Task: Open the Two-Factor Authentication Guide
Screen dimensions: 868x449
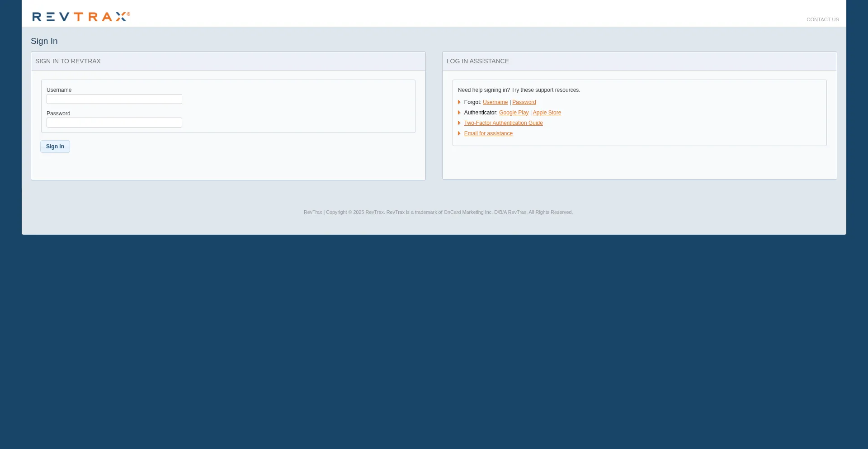Action: 503,123
